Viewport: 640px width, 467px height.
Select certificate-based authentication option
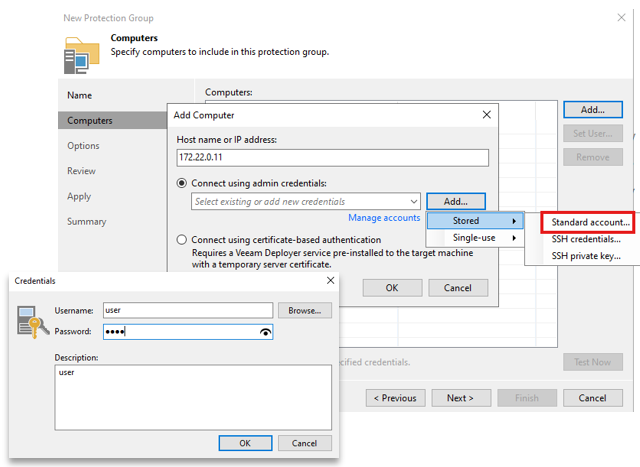tap(182, 240)
